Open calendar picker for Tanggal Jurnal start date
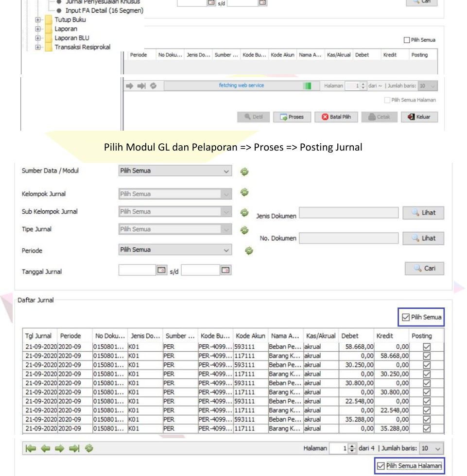 (x=162, y=270)
